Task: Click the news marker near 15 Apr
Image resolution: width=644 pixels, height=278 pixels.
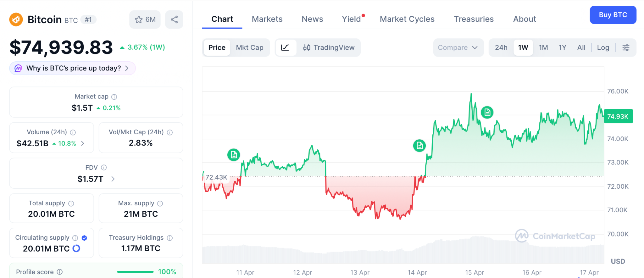Action: [x=487, y=112]
